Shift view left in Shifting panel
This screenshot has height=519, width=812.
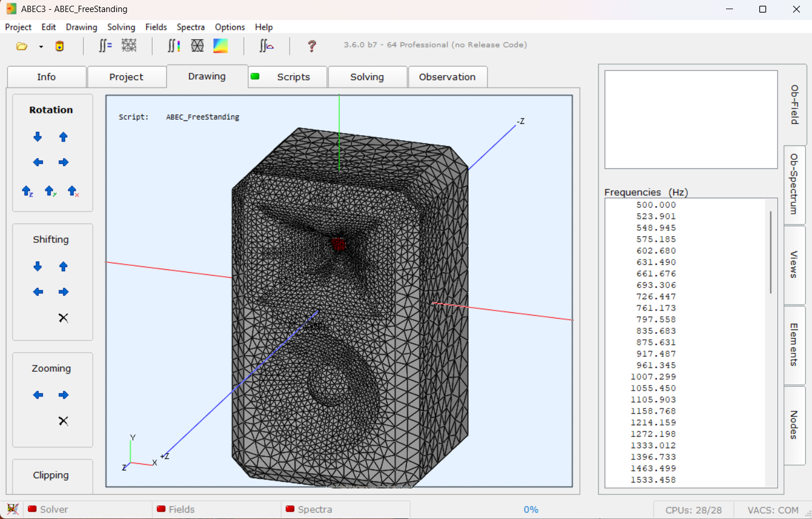pyautogui.click(x=38, y=292)
